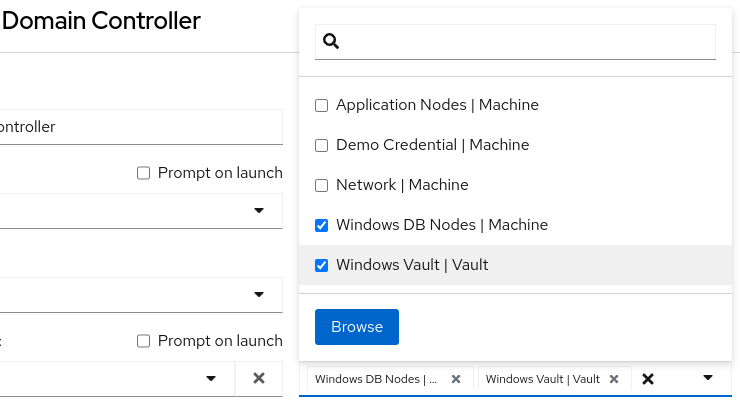
Task: Select 'Demo Credential | Machine' label
Action: point(432,145)
